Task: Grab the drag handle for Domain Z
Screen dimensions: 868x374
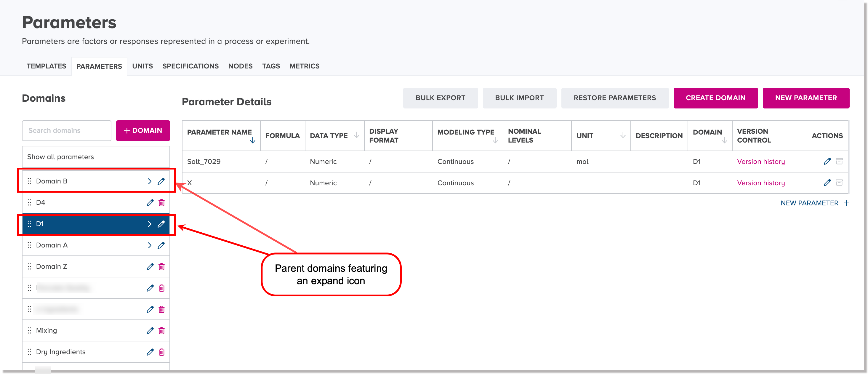Action: (29, 266)
